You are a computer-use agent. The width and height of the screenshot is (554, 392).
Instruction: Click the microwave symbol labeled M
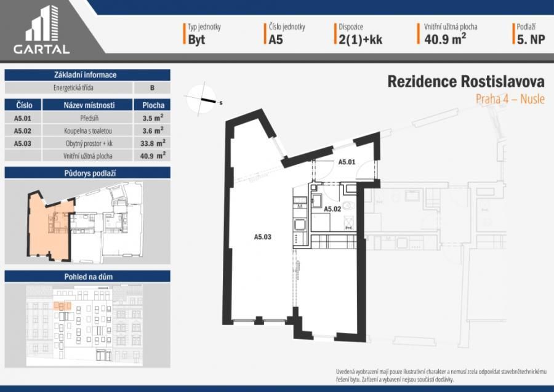[300, 207]
